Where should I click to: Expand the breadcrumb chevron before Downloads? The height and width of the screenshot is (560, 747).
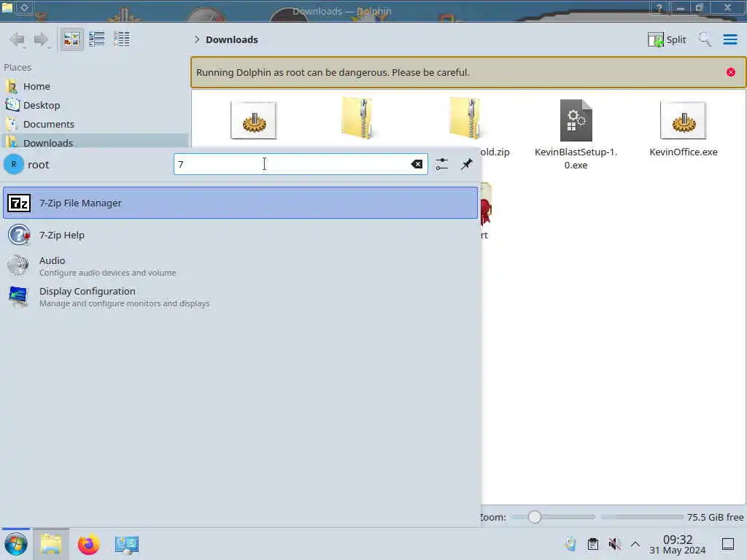click(197, 39)
